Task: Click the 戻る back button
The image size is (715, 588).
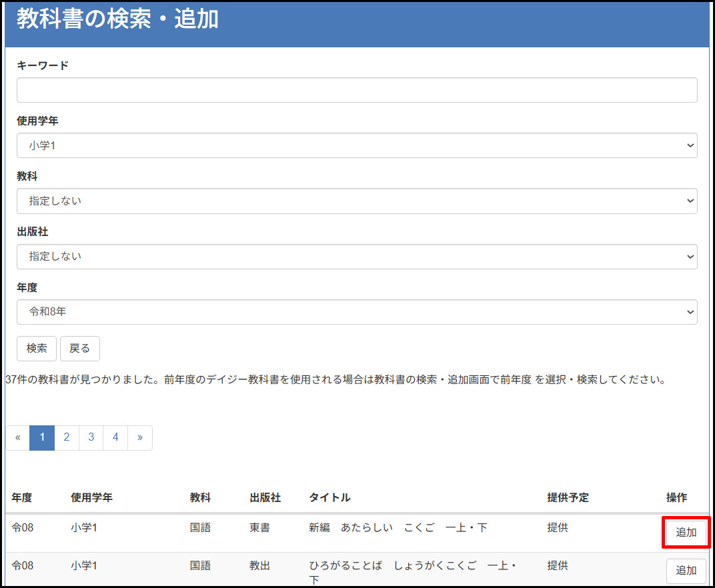Action: 79,348
